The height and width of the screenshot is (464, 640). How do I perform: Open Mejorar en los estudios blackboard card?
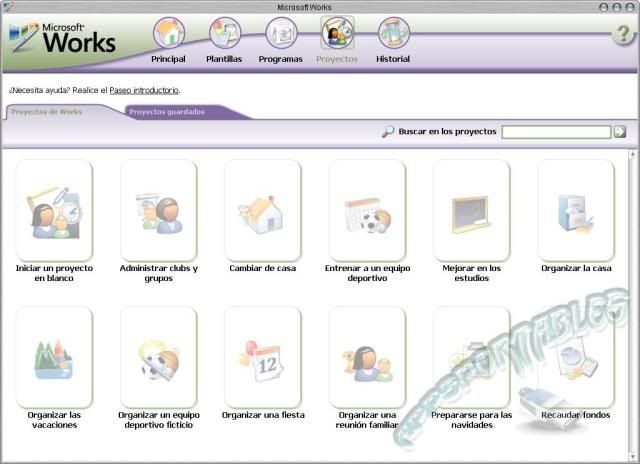471,210
